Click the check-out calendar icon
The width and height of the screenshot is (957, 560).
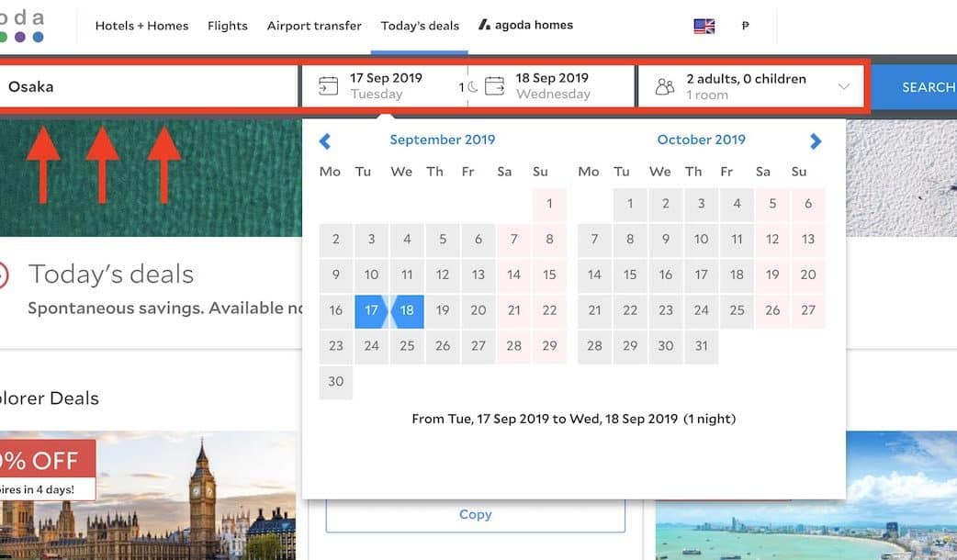point(495,86)
